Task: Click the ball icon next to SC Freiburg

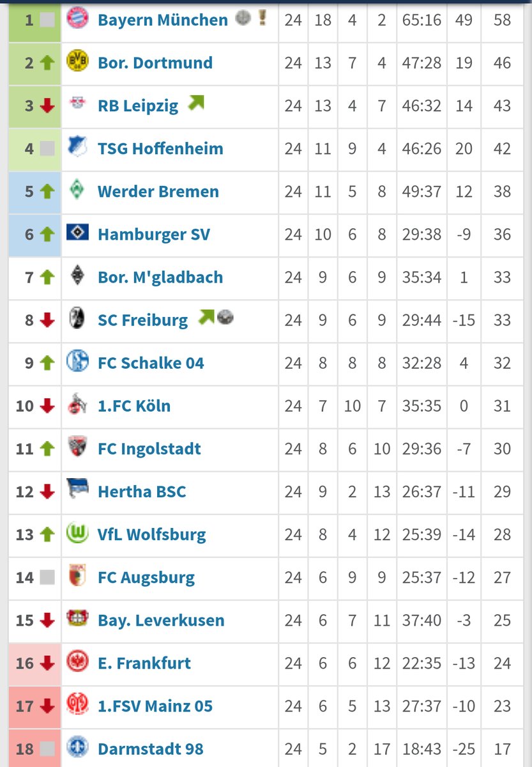Action: pos(225,316)
